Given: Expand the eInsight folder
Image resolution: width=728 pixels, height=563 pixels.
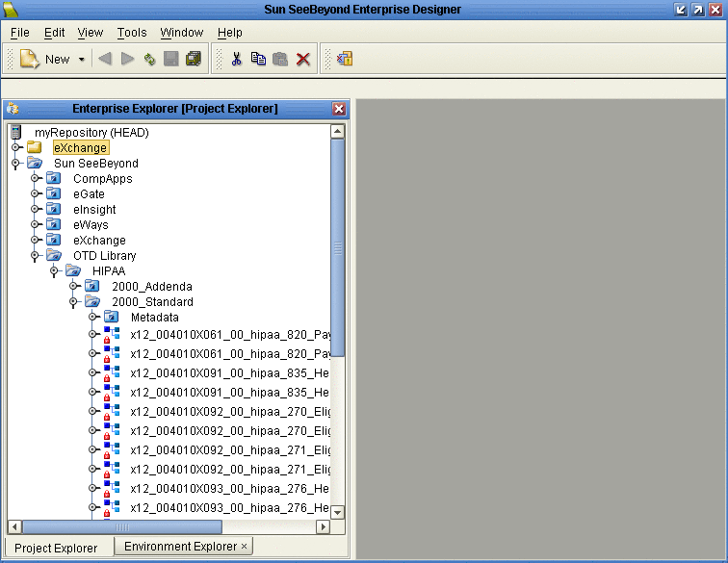Looking at the screenshot, I should tap(35, 209).
